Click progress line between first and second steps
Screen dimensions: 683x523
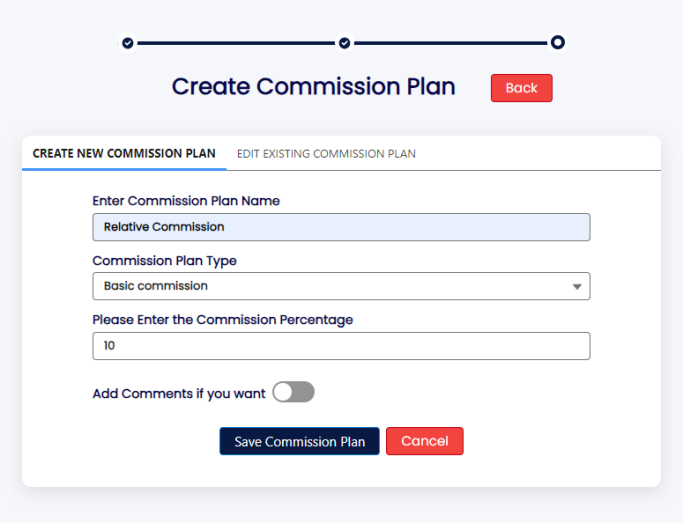pos(235,43)
